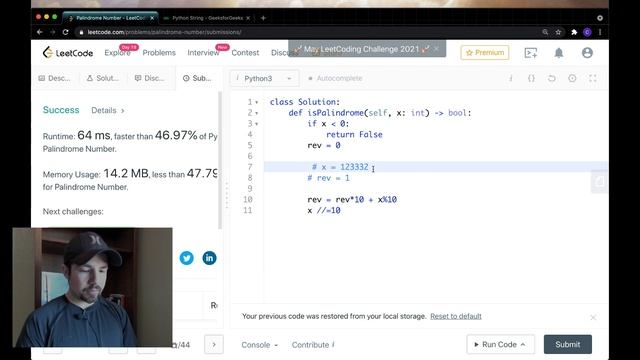The height and width of the screenshot is (360, 640).
Task: Go to next problem arrow
Action: coord(214,345)
